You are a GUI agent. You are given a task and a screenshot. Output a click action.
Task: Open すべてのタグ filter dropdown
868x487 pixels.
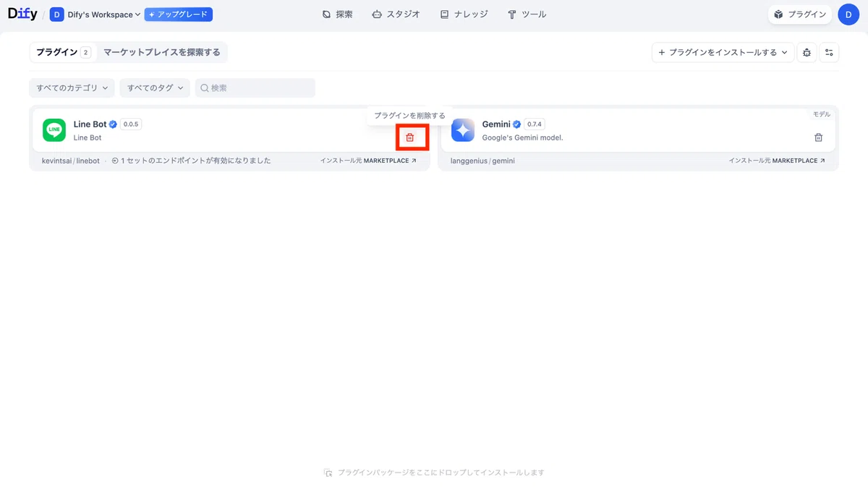(x=155, y=88)
